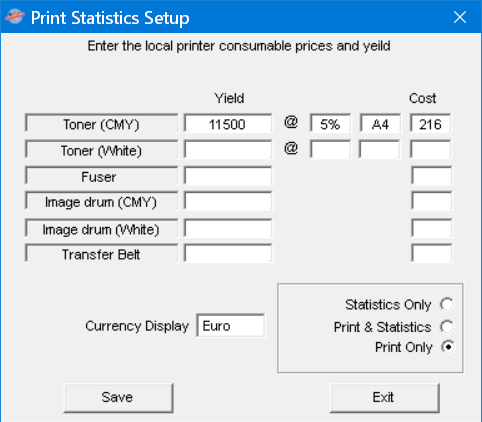Screen dimensions: 482x422
Task: Click the Fuser cost field
Action: (x=431, y=176)
